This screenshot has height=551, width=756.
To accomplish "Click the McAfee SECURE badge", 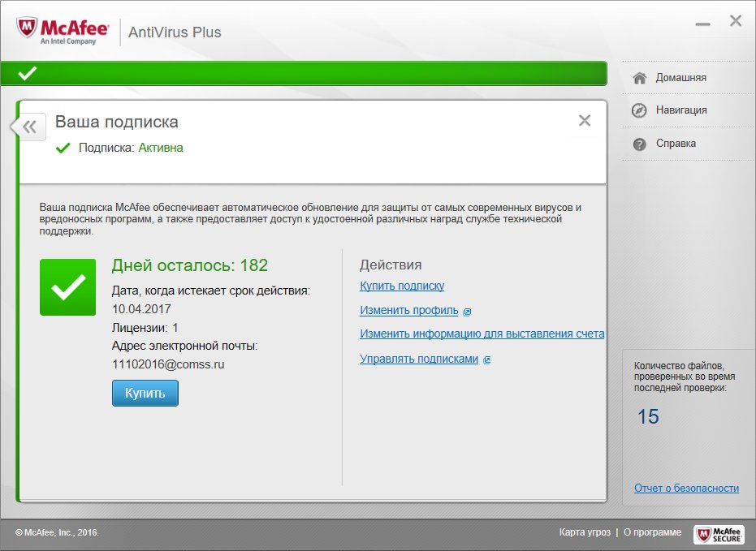I will [x=719, y=534].
